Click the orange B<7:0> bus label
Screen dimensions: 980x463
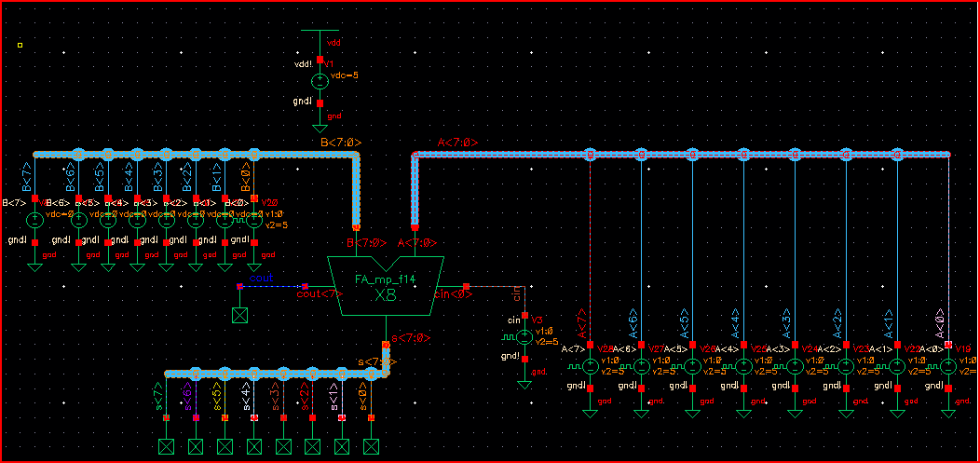click(x=341, y=143)
